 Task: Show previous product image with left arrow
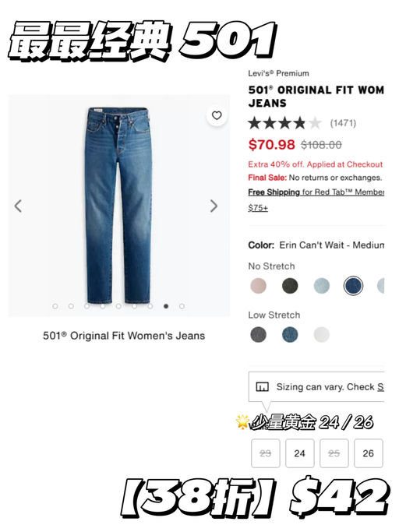click(19, 206)
